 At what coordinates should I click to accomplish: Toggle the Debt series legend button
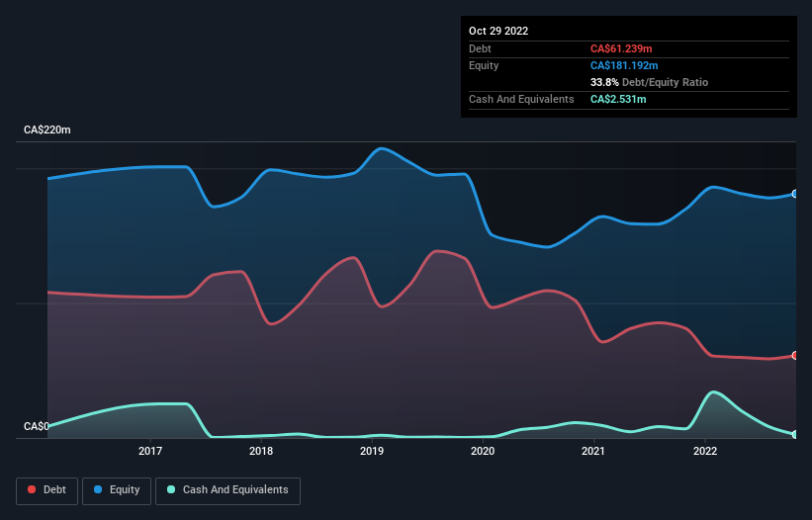47,490
